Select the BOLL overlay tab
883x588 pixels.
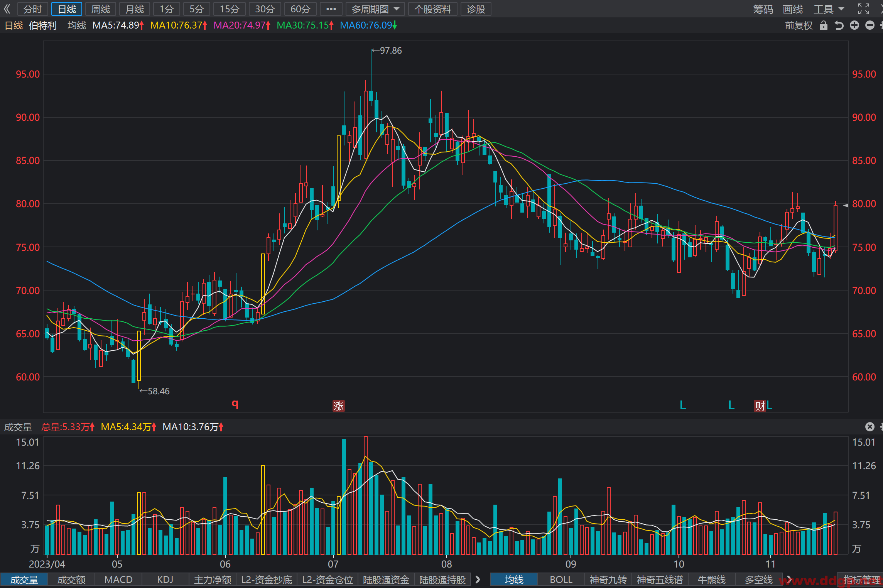(561, 580)
